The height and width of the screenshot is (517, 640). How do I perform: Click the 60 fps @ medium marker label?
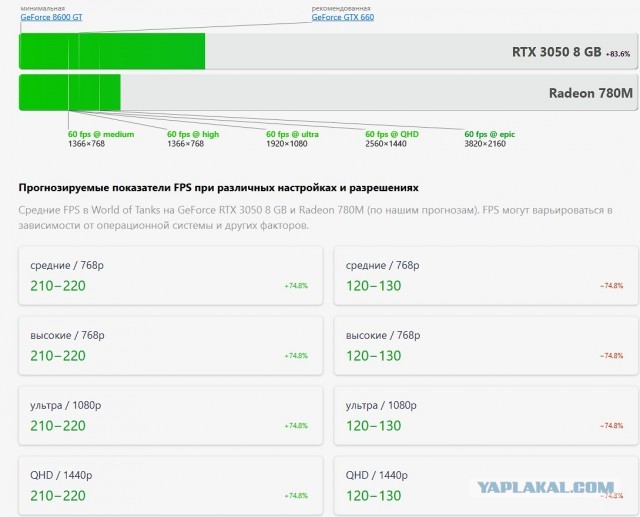pos(101,134)
